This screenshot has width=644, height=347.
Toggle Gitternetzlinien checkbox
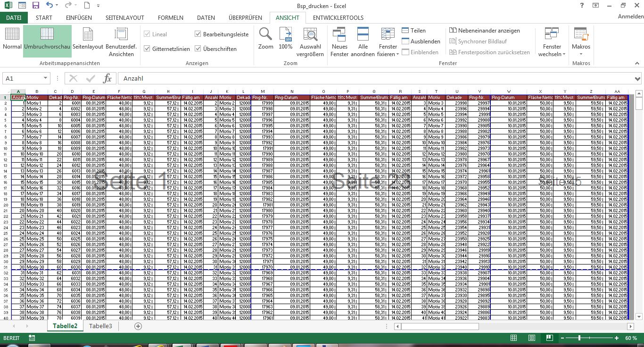coord(147,49)
